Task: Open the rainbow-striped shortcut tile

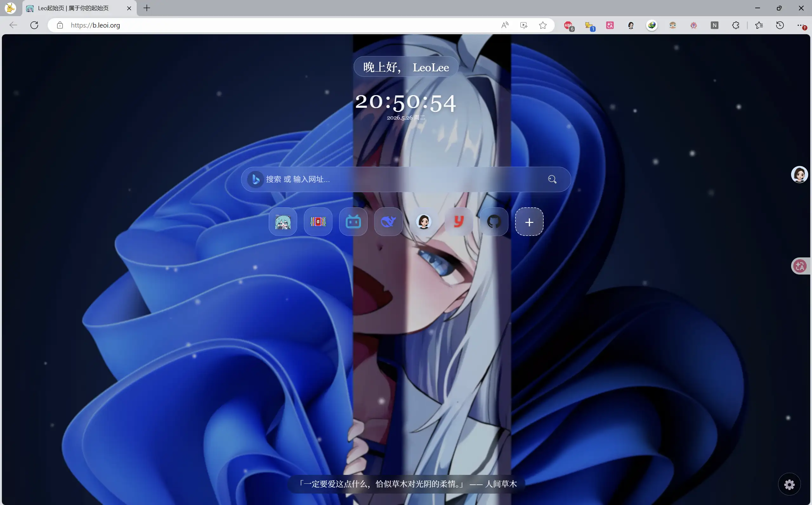Action: (318, 222)
